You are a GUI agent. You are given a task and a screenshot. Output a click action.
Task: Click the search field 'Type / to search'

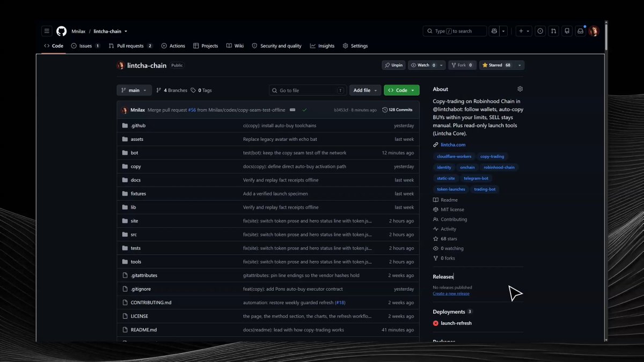point(455,31)
